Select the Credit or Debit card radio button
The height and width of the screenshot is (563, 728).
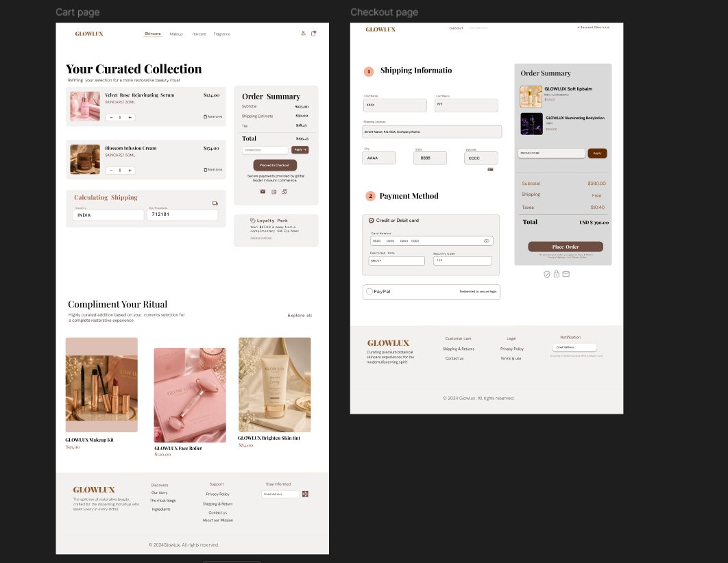372,221
